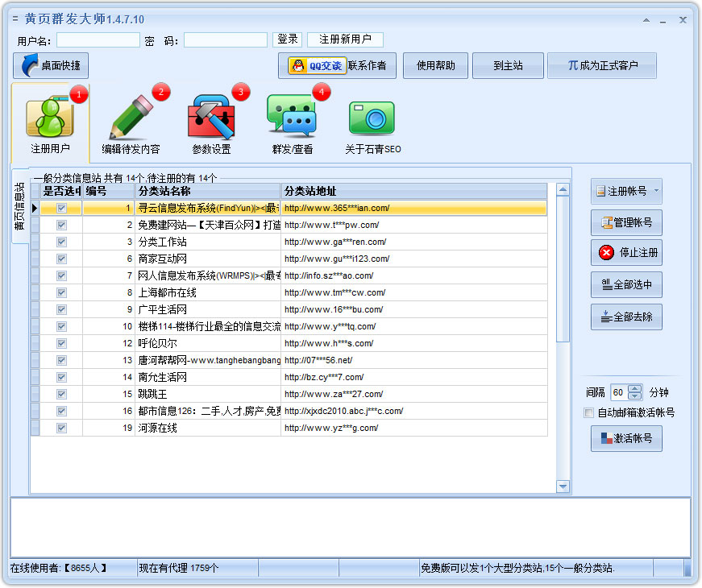Click the 登录 login button

pos(288,39)
